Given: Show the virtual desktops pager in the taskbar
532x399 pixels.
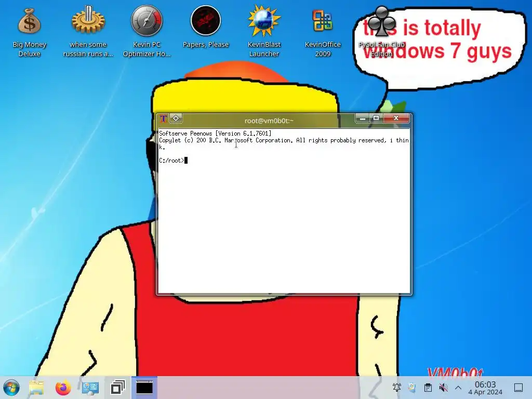Looking at the screenshot, I should 118,388.
